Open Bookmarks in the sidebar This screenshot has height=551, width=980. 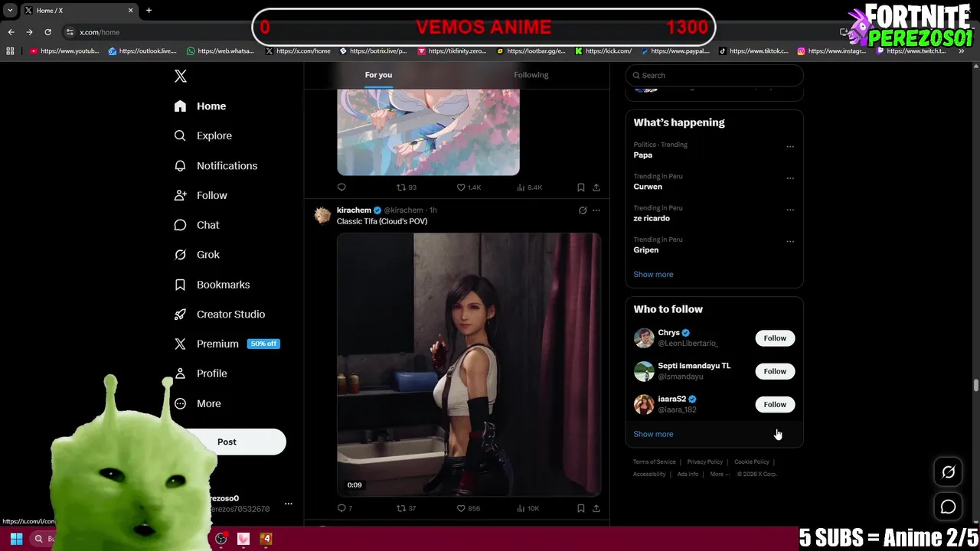(x=212, y=285)
